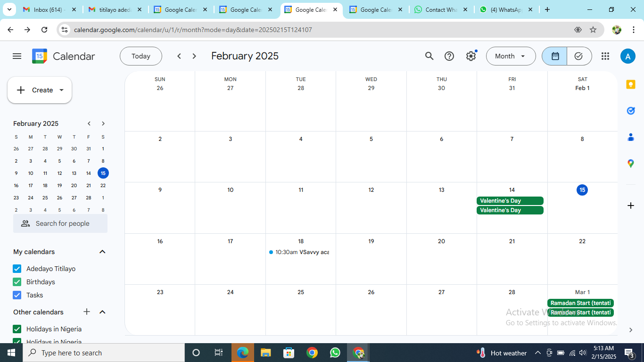Open the Month view dropdown
Screen dimensions: 644x362
click(511, 56)
